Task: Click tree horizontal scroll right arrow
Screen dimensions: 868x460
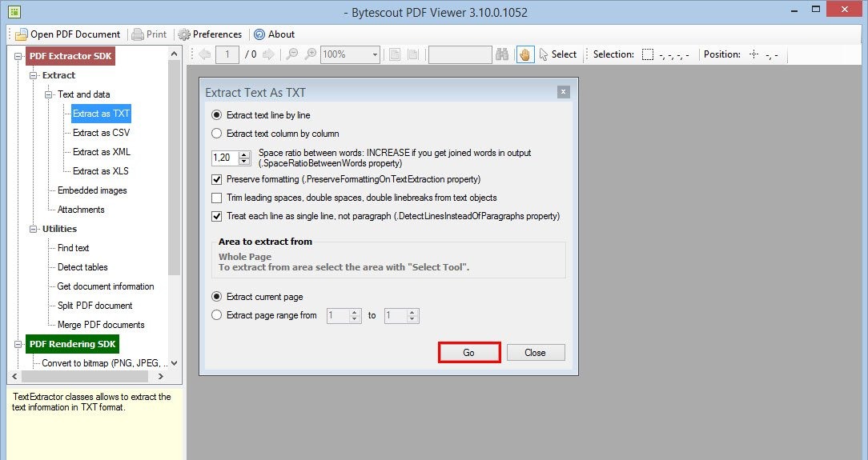Action: point(161,377)
